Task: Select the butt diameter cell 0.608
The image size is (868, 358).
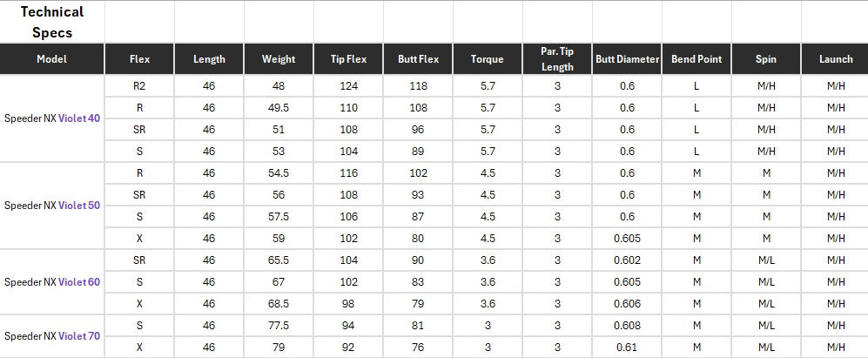Action: (x=627, y=325)
